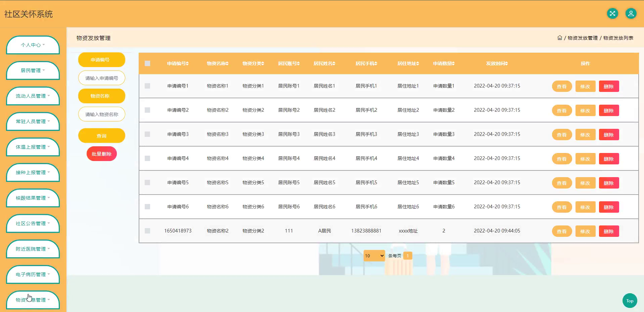Edit the 申请编号2 row with 修改
Viewport: 644px width, 312px height.
pyautogui.click(x=585, y=110)
